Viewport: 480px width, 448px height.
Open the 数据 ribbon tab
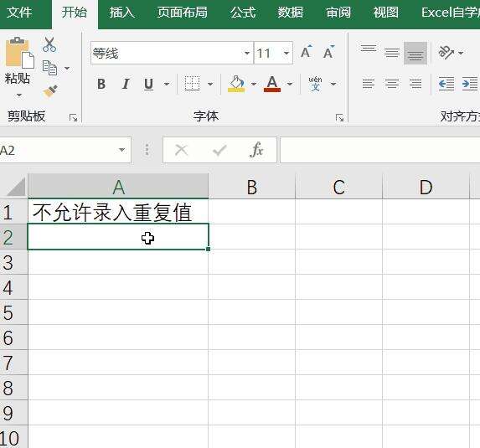[291, 13]
